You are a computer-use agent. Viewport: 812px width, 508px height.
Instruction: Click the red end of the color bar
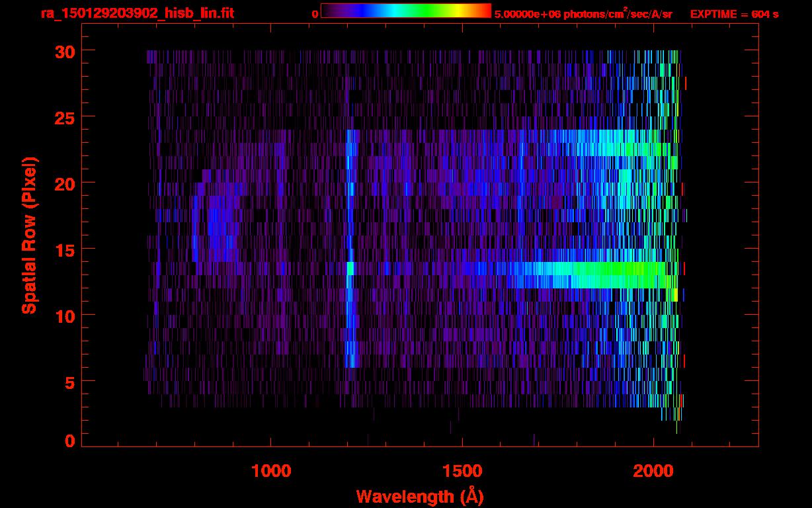483,11
